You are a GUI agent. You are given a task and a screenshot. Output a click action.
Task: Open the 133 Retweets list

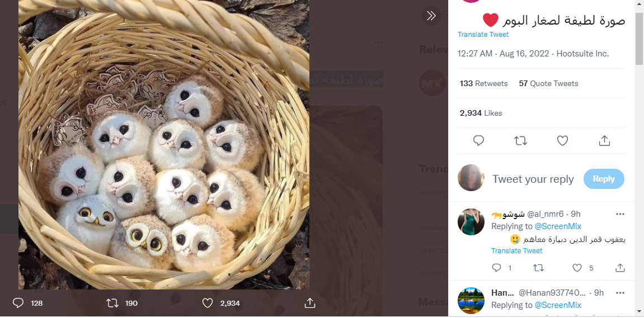coord(483,83)
